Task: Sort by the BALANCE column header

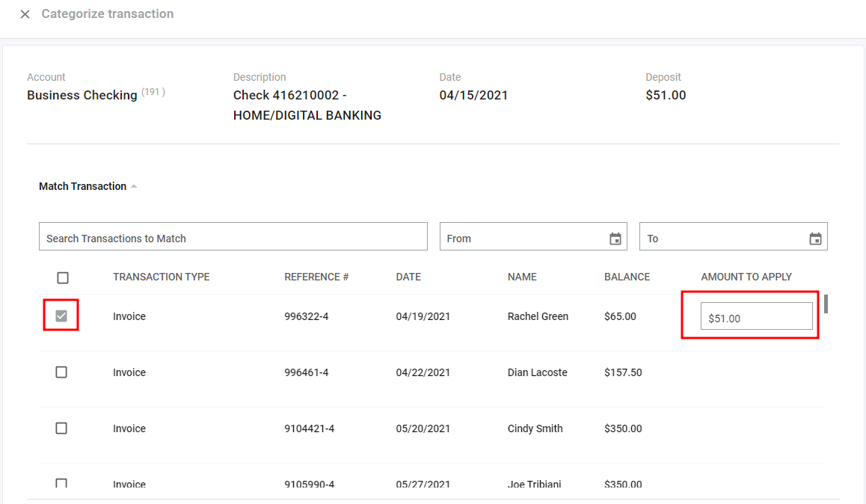Action: pyautogui.click(x=627, y=277)
